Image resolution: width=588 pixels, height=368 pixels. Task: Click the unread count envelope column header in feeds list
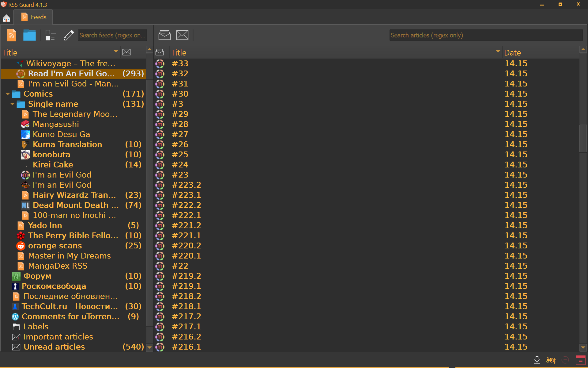click(126, 52)
